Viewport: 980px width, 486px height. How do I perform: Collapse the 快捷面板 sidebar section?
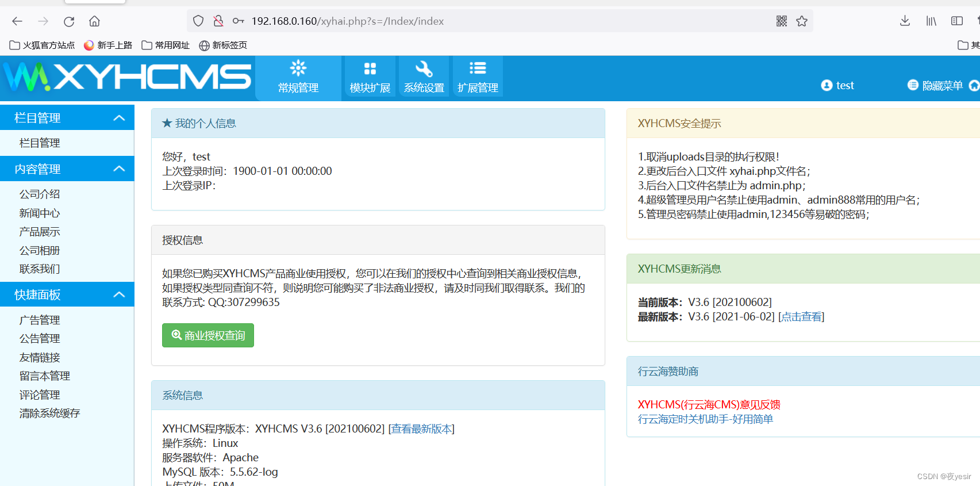pos(67,294)
